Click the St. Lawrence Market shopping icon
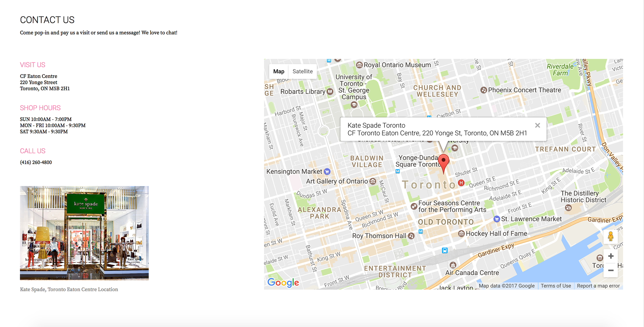 click(x=497, y=219)
